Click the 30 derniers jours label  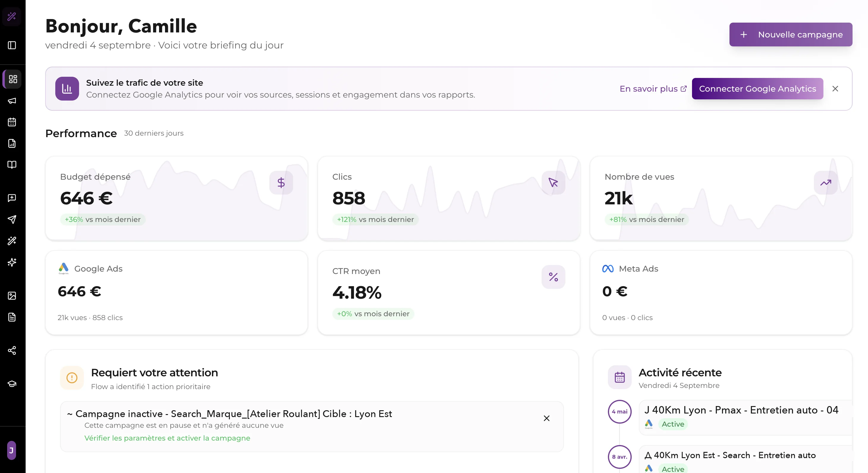point(154,133)
